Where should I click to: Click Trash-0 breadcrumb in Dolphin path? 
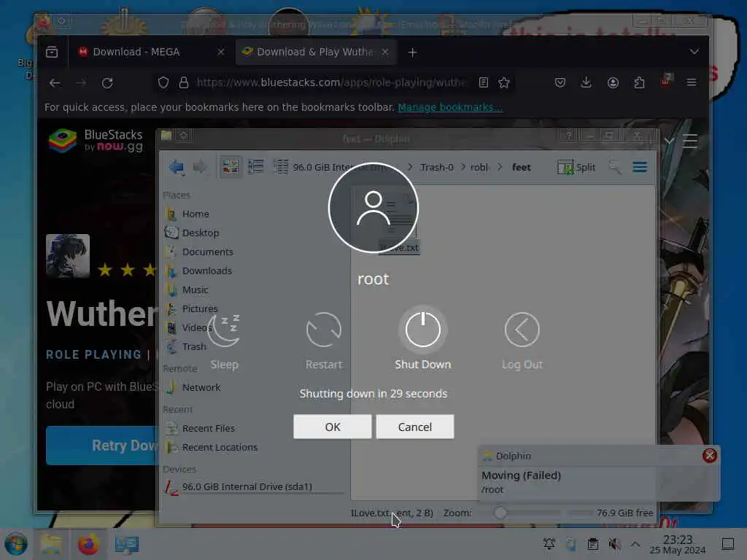tap(437, 167)
